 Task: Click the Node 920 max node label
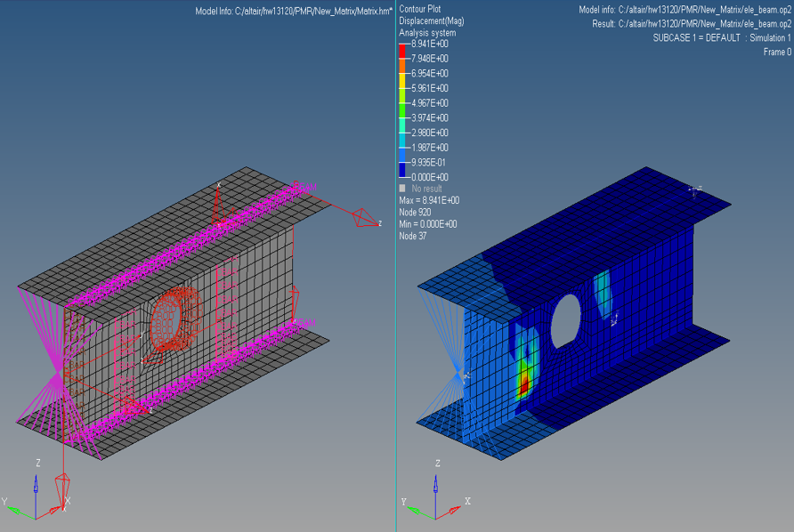coord(415,213)
